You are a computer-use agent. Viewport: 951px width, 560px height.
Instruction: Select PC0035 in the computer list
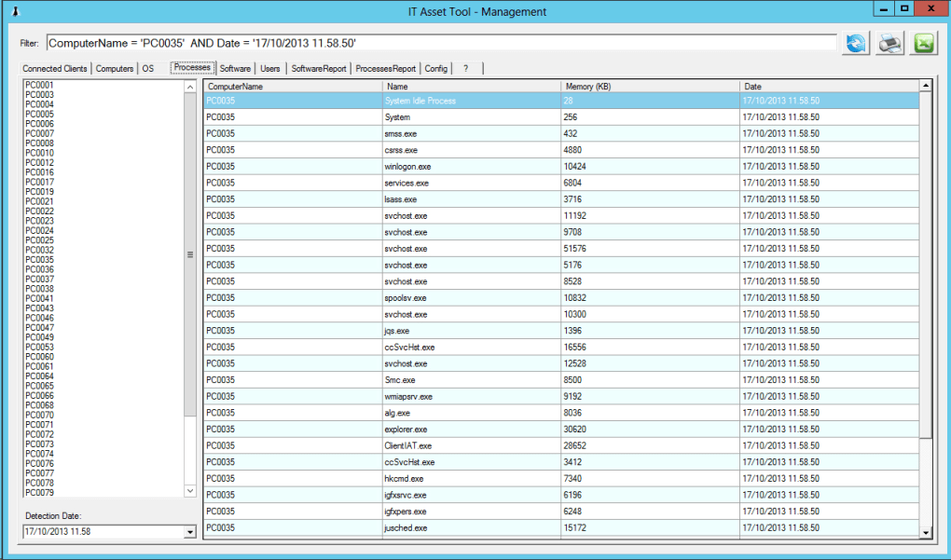click(x=39, y=260)
